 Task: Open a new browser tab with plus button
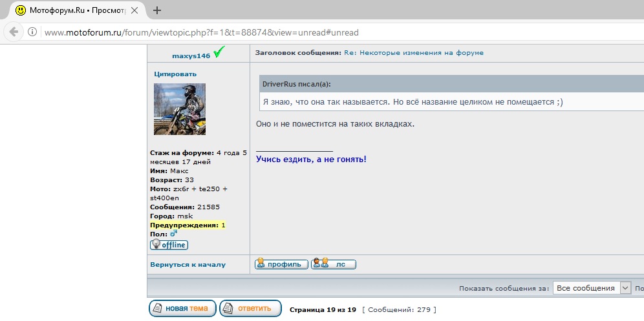click(x=156, y=10)
